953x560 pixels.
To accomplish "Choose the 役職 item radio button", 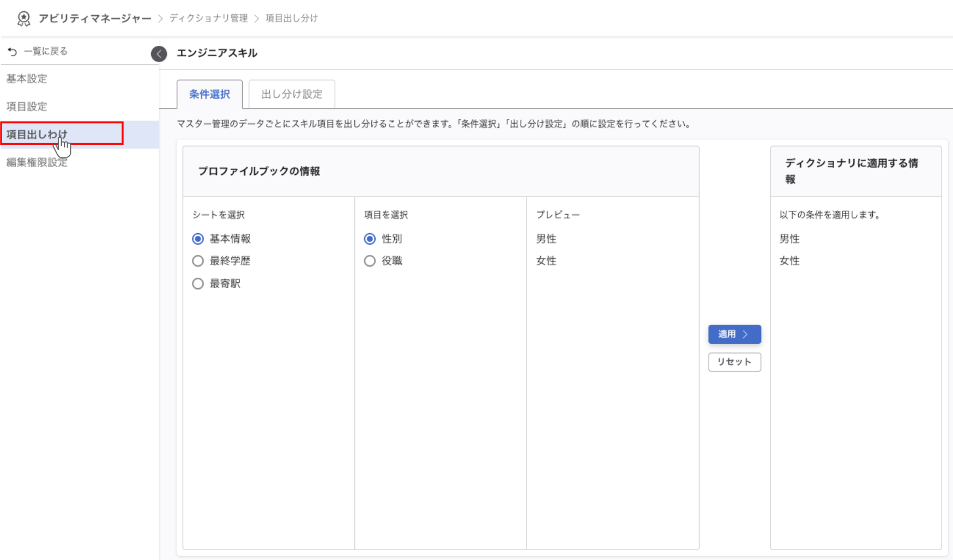I will coord(370,261).
